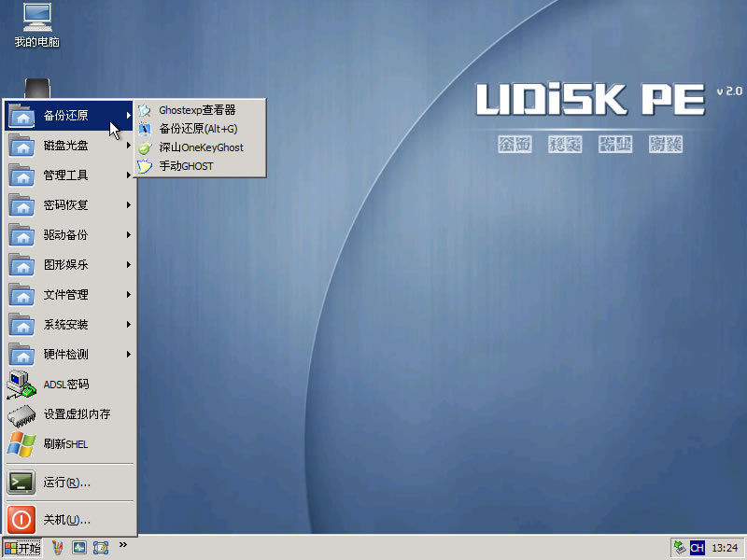Image resolution: width=747 pixels, height=560 pixels.
Task: Open the 图形娱乐 menu folder
Action: [70, 265]
